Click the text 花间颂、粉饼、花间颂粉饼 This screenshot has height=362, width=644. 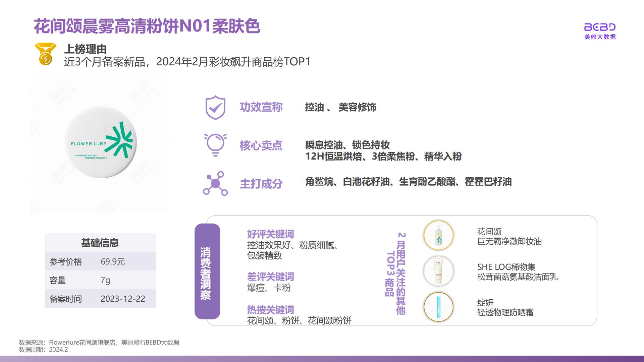click(299, 321)
